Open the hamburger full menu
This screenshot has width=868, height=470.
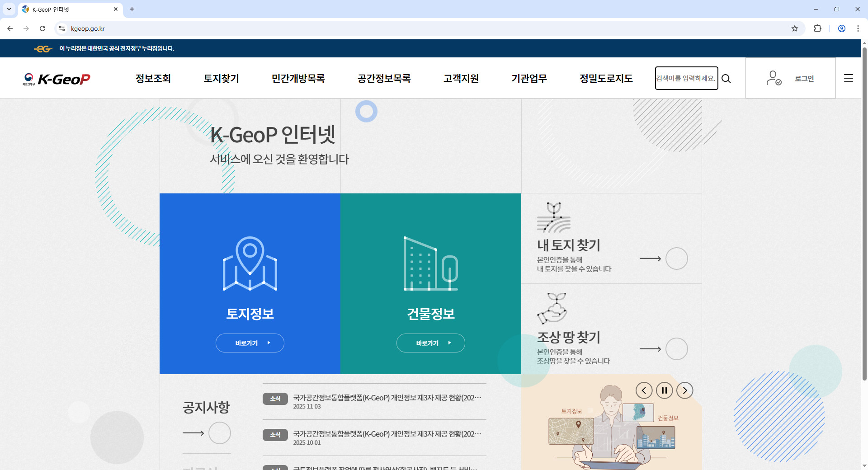coord(849,78)
